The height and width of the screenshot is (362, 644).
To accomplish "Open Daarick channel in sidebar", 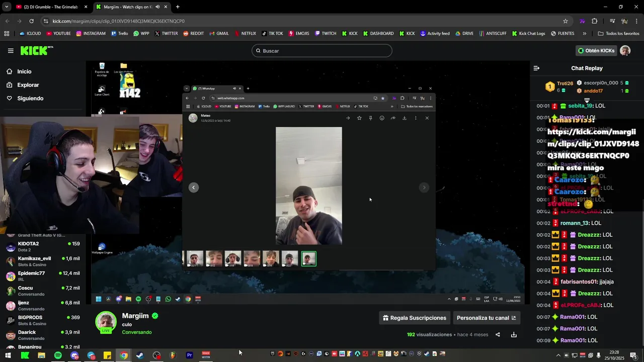I will coord(43,335).
